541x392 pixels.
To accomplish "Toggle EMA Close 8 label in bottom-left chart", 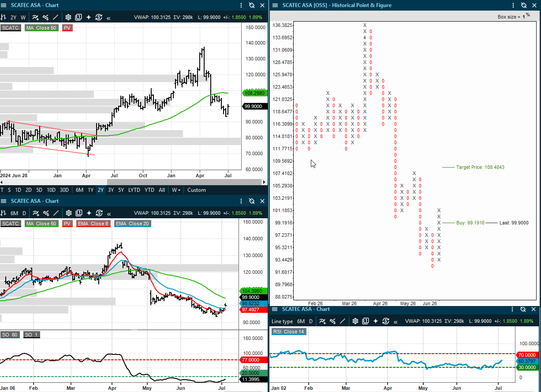I will (x=93, y=224).
